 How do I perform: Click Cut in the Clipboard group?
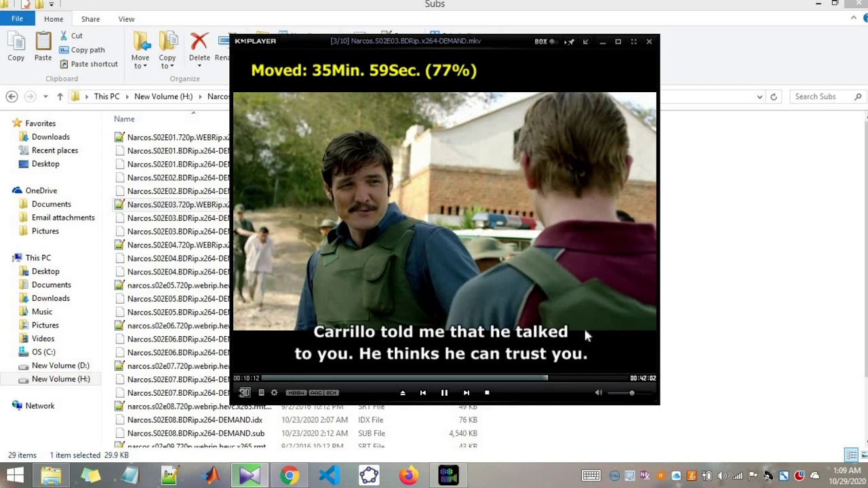pyautogui.click(x=71, y=36)
